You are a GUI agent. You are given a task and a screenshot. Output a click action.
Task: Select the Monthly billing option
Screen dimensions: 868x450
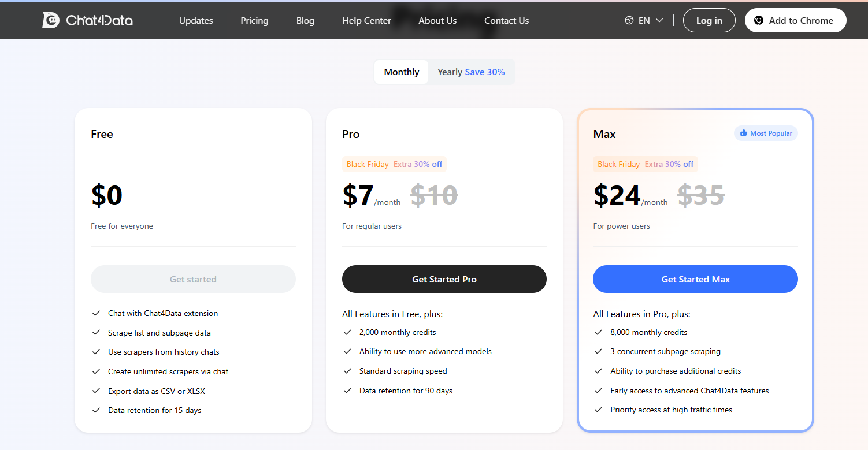click(x=400, y=72)
